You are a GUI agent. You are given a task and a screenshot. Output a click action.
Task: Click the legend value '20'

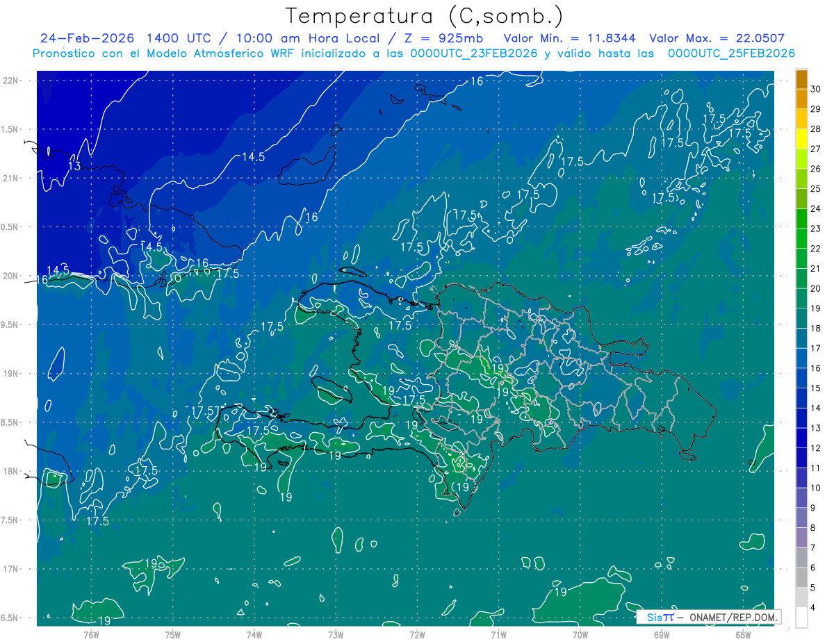(x=816, y=288)
